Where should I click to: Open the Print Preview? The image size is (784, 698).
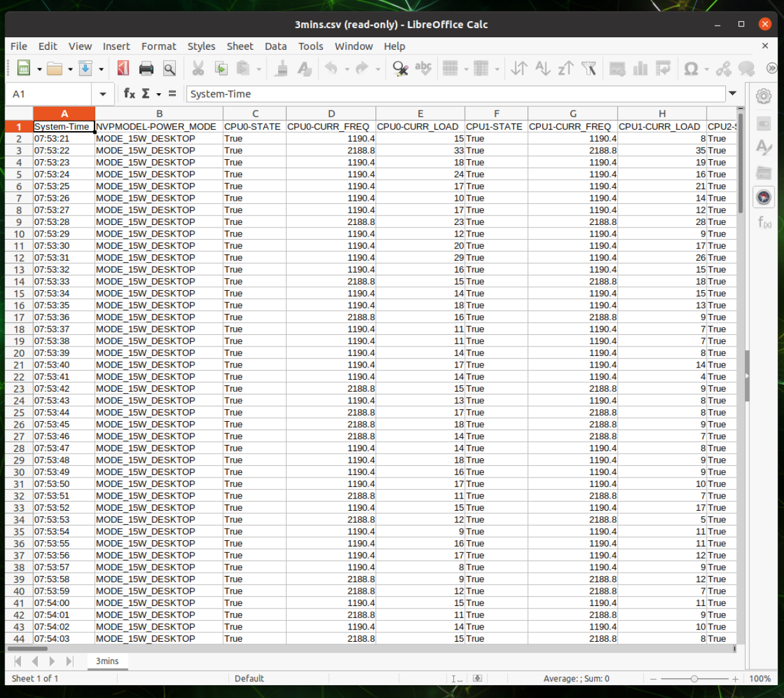click(x=169, y=68)
